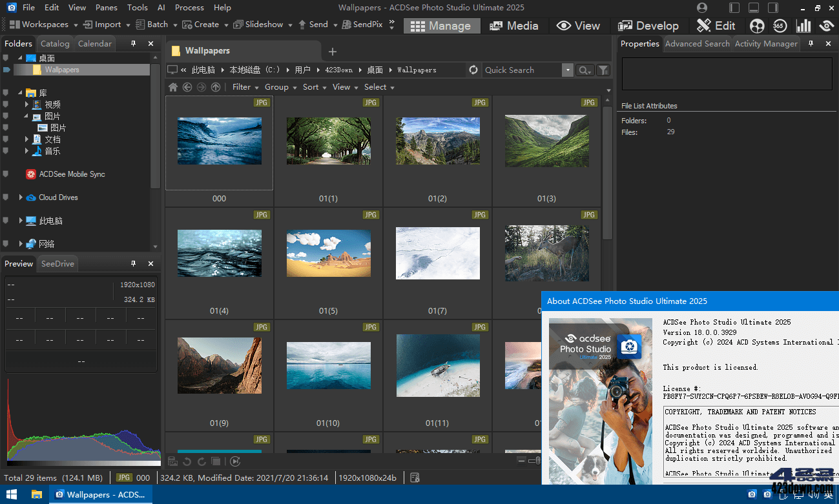Switch to the Media mode tab
The image size is (839, 504).
[515, 26]
